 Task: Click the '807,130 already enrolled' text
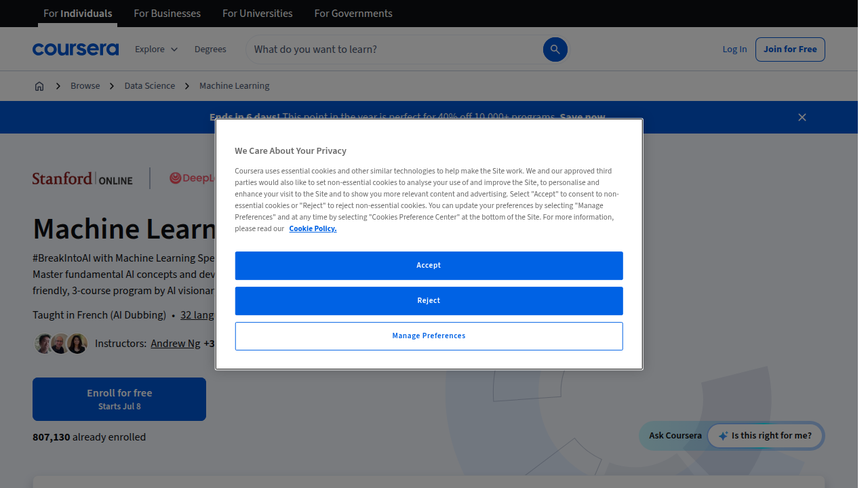click(x=90, y=437)
